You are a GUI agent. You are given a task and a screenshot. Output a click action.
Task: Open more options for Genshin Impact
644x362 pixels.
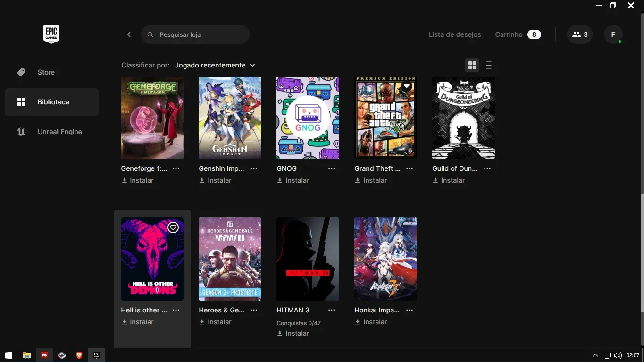pyautogui.click(x=254, y=168)
